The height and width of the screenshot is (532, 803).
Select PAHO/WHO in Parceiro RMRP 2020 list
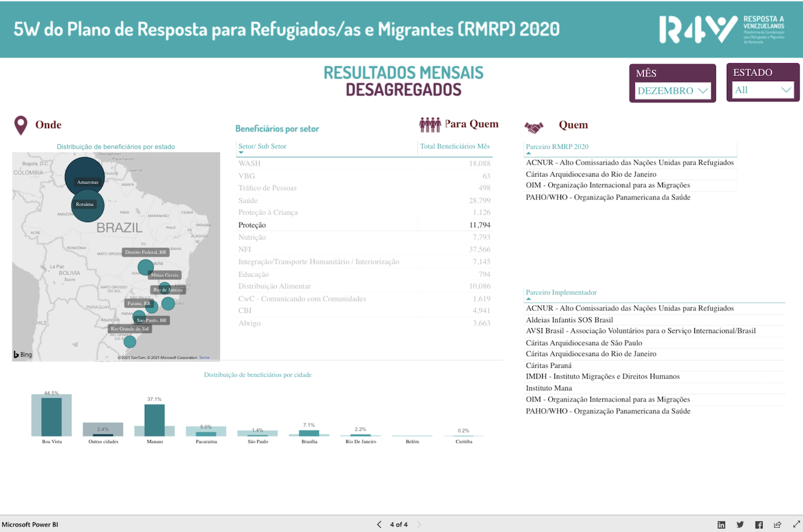(630, 198)
